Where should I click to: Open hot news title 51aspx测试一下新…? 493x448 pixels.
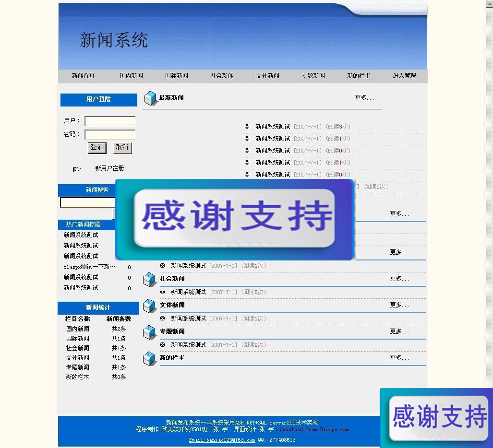[x=90, y=267]
